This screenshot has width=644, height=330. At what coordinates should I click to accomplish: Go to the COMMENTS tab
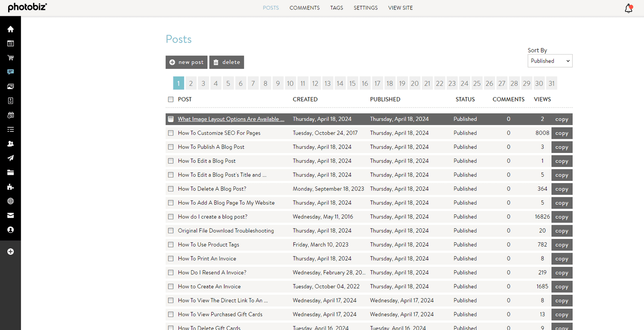coord(304,8)
